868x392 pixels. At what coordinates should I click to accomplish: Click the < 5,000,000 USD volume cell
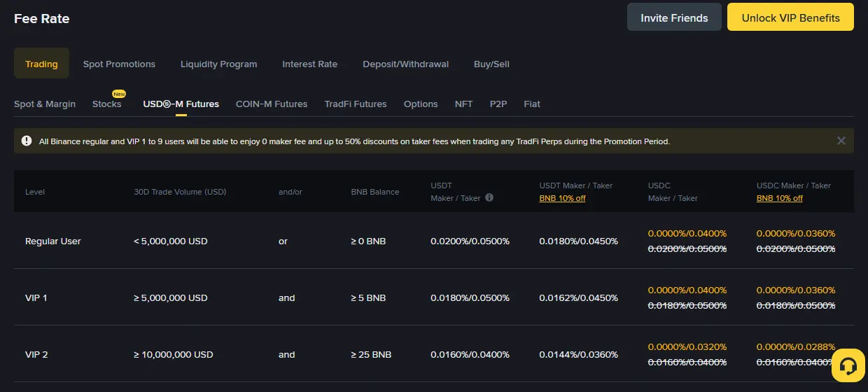[x=171, y=241]
